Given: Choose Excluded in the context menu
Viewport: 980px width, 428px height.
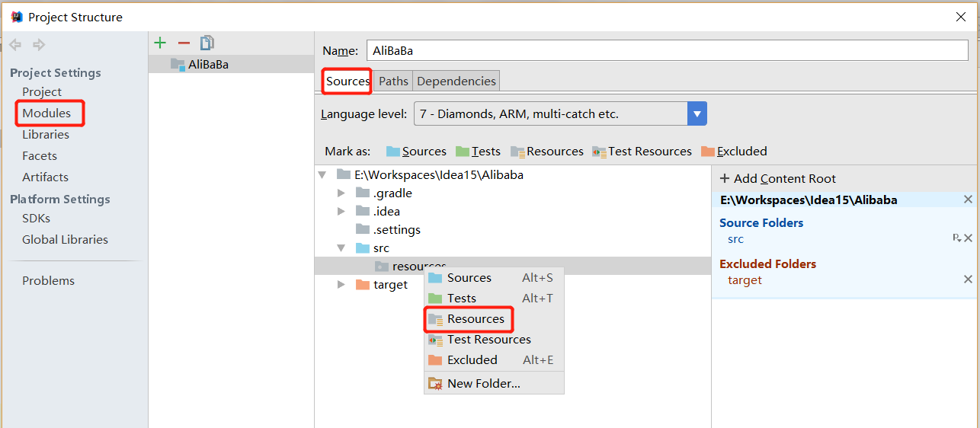Looking at the screenshot, I should [494, 359].
